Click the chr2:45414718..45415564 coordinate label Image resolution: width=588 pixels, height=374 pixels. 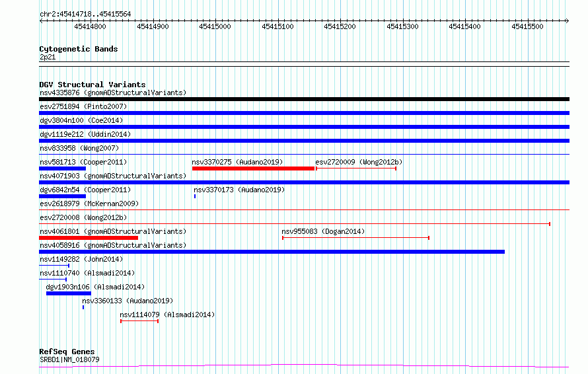pyautogui.click(x=85, y=15)
